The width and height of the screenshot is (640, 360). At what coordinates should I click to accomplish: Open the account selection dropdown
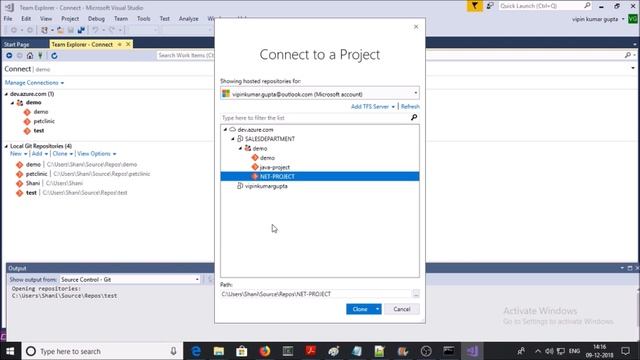coord(416,93)
